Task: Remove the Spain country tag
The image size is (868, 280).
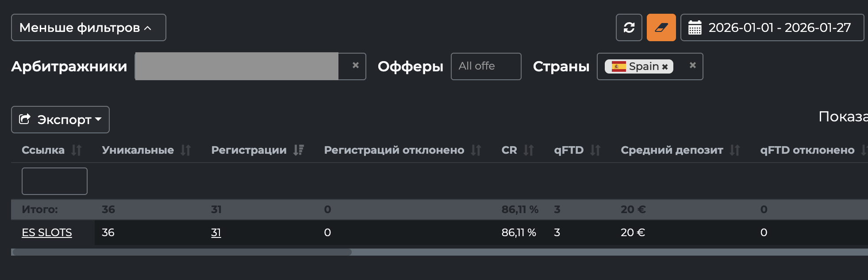Action: pos(665,67)
